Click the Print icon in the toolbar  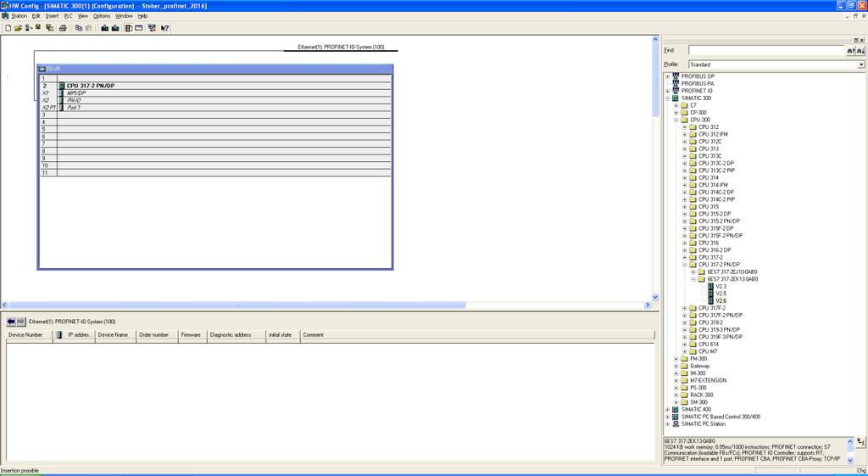[x=63, y=28]
